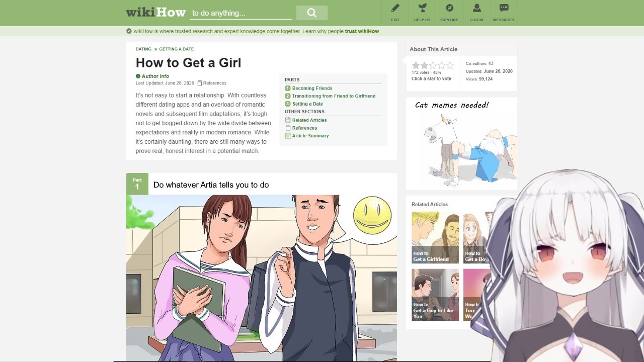Focus the 'to do anything...' search field
This screenshot has height=362, width=644.
(x=241, y=13)
